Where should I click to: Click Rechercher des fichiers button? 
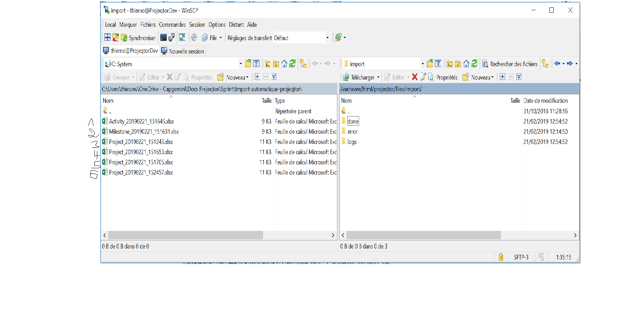tap(510, 64)
